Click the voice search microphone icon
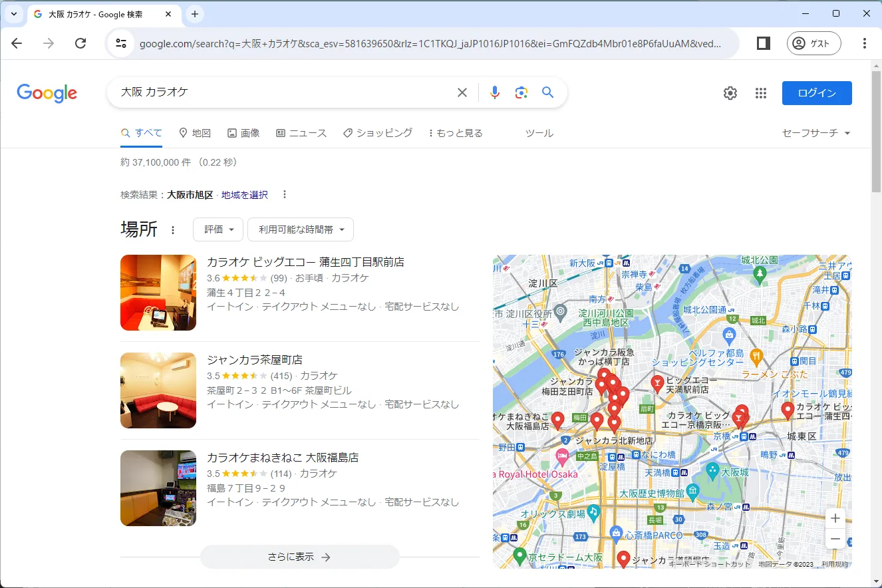Viewport: 882px width, 588px height. tap(494, 92)
